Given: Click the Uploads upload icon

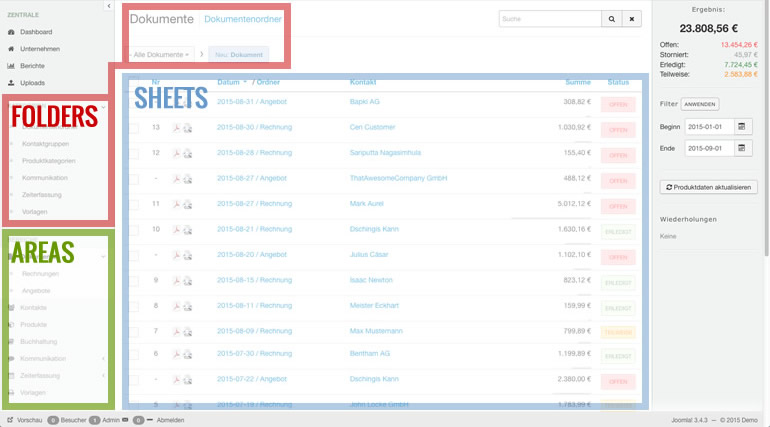Looking at the screenshot, I should (11, 83).
